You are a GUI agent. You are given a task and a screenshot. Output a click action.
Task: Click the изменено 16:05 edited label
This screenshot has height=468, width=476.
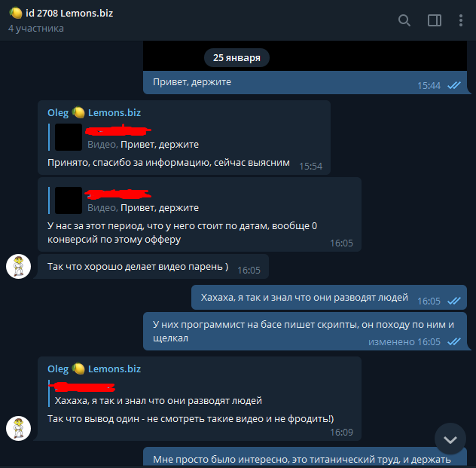click(404, 341)
